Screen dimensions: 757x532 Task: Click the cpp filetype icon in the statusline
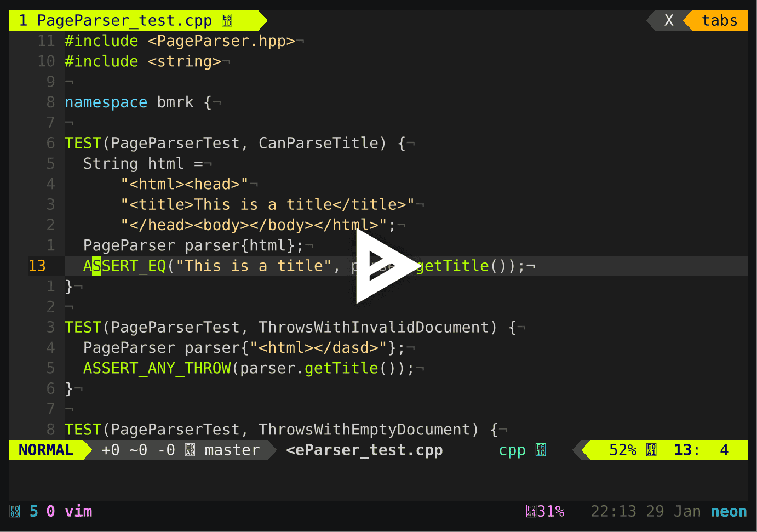[540, 450]
